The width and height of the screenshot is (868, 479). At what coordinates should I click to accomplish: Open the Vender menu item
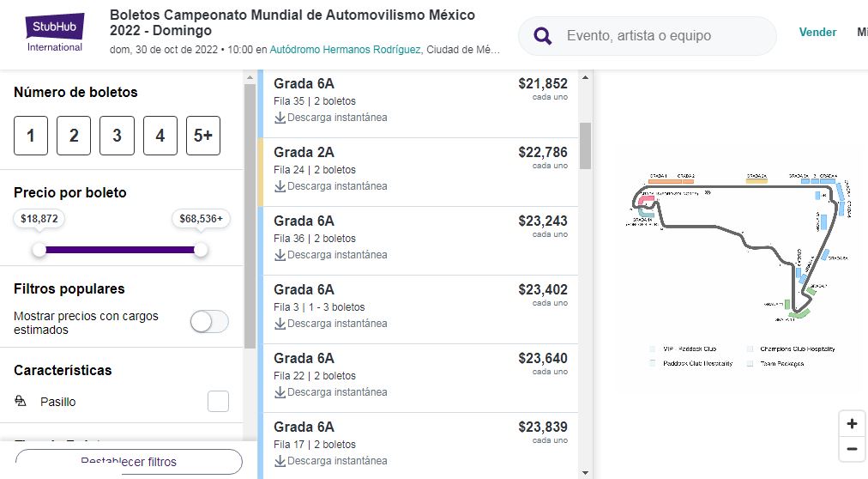point(817,32)
